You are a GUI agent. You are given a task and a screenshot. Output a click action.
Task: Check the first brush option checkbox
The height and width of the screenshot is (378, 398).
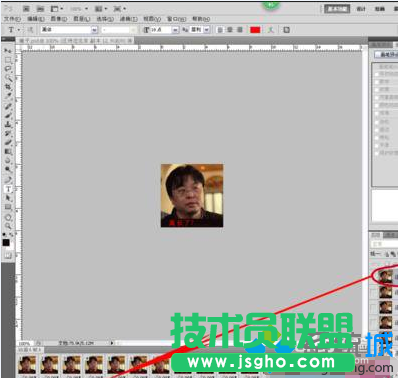click(377, 74)
